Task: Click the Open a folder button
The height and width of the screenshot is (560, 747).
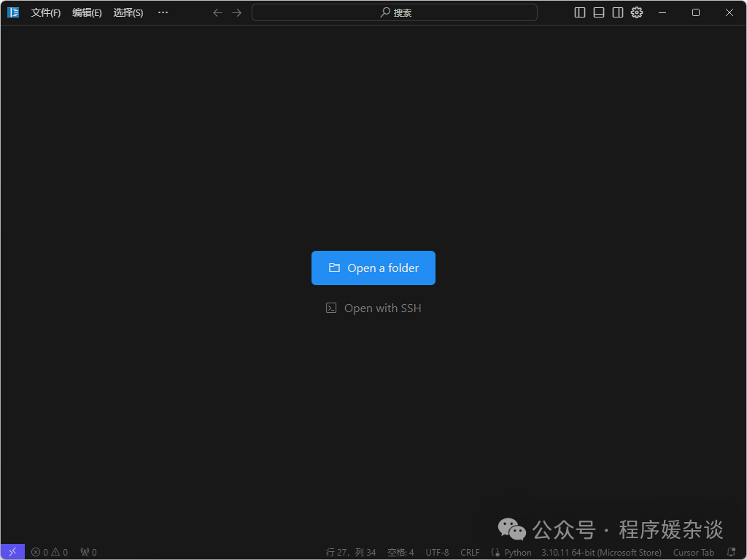Action: pyautogui.click(x=373, y=268)
